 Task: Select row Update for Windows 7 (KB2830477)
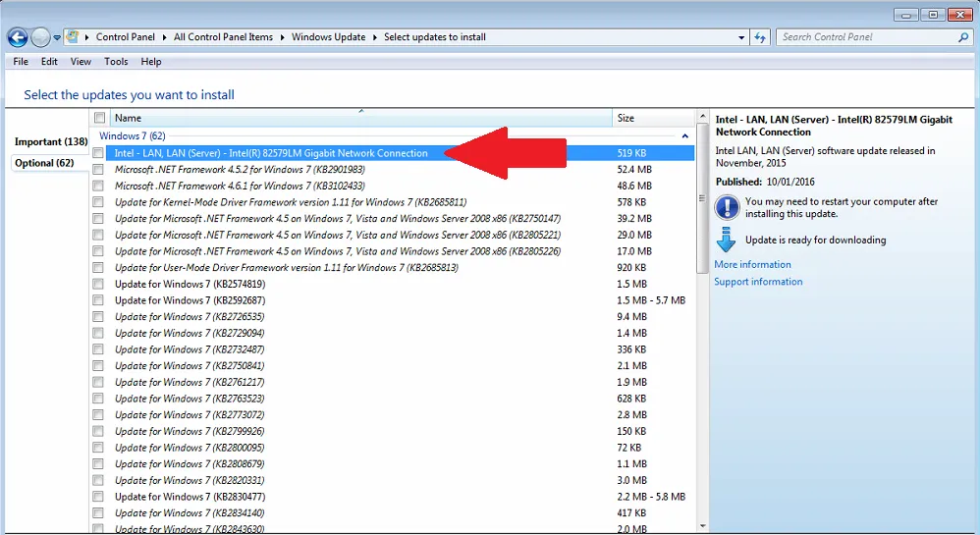pos(400,497)
